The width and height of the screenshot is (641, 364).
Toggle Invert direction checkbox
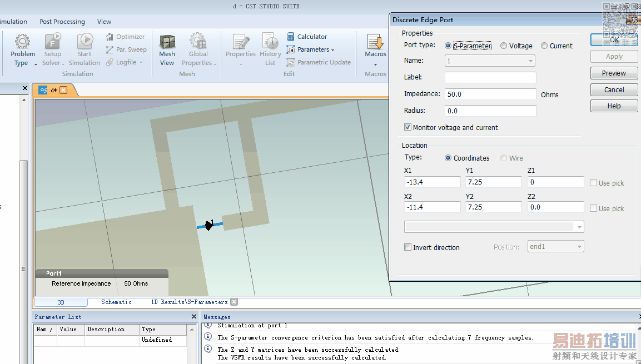[x=408, y=247]
